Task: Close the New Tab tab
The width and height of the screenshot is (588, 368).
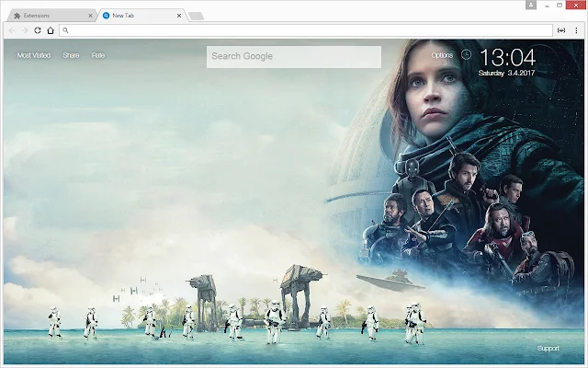Action: click(x=179, y=16)
